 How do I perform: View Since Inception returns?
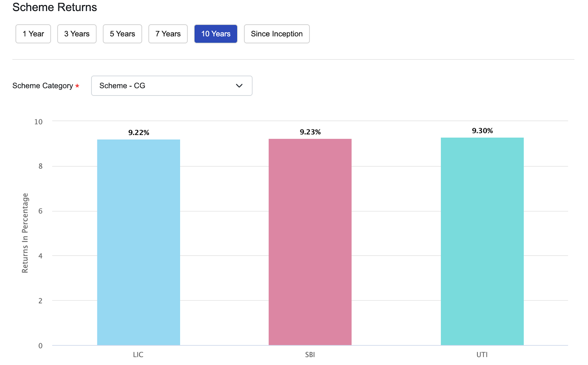[x=277, y=34]
